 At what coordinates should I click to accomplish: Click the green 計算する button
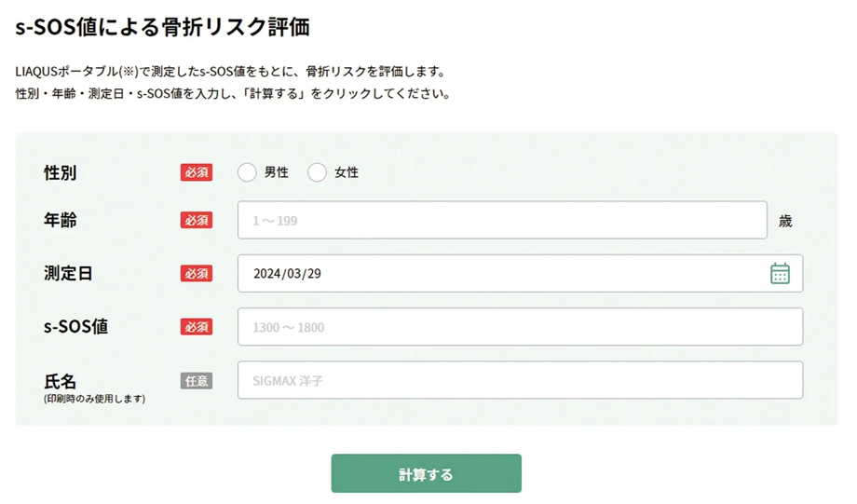pos(427,473)
